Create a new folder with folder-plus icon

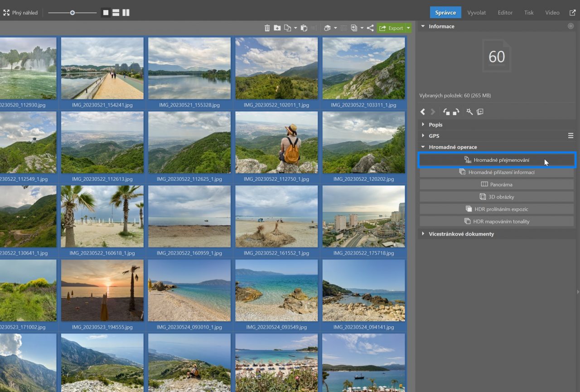click(x=277, y=28)
